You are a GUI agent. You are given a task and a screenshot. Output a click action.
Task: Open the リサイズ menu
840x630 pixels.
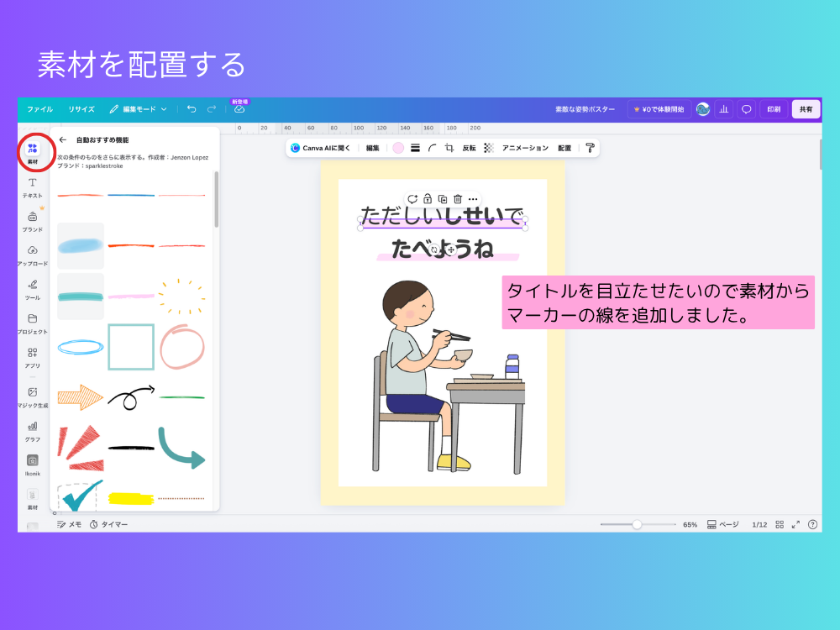[x=81, y=109]
